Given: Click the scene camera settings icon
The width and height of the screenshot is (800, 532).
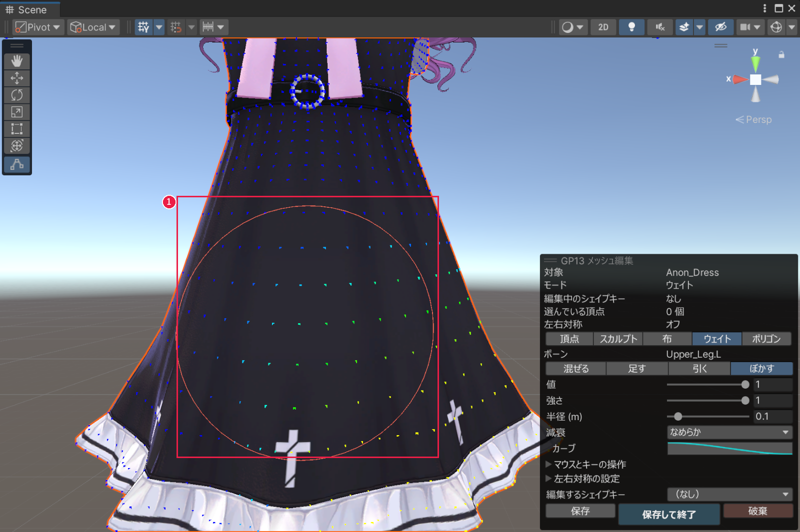Looking at the screenshot, I should (745, 27).
